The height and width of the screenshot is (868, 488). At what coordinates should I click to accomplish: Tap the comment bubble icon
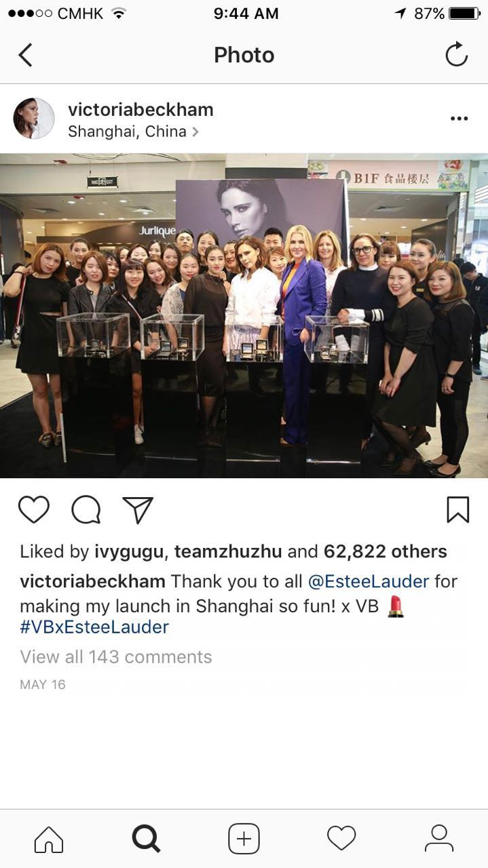86,509
